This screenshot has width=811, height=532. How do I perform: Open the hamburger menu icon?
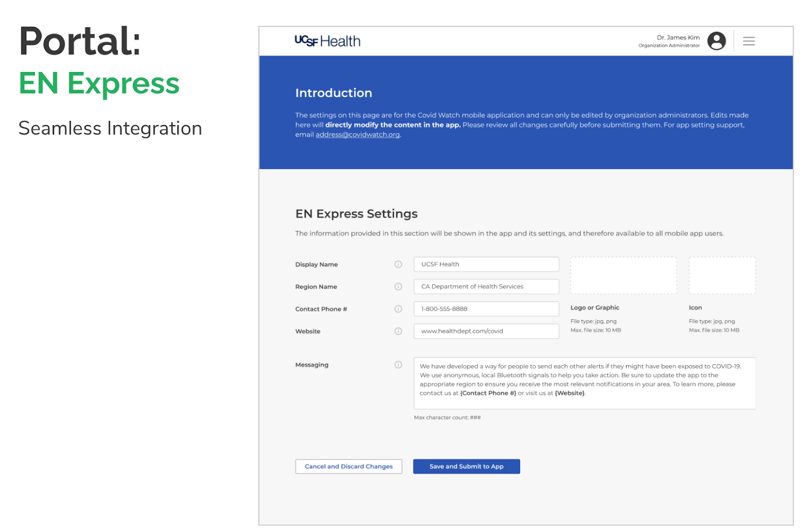(749, 41)
